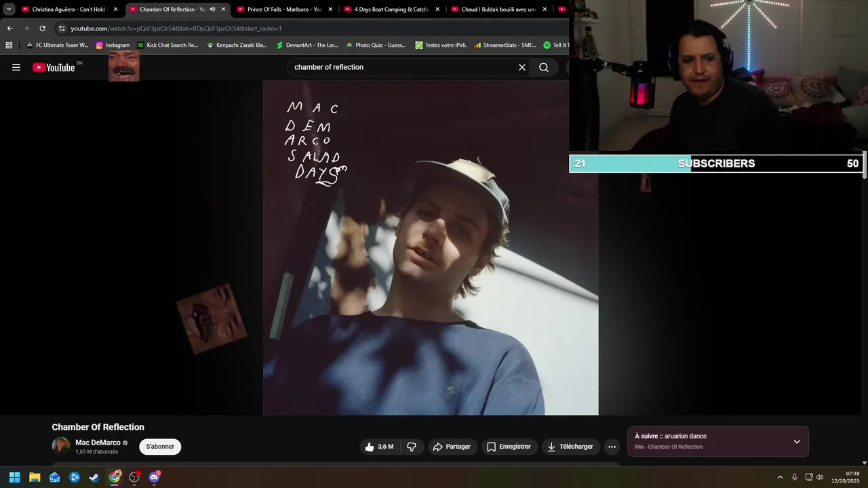This screenshot has width=868, height=488.
Task: Close the Chamber Of Reflection tab
Action: pos(223,9)
